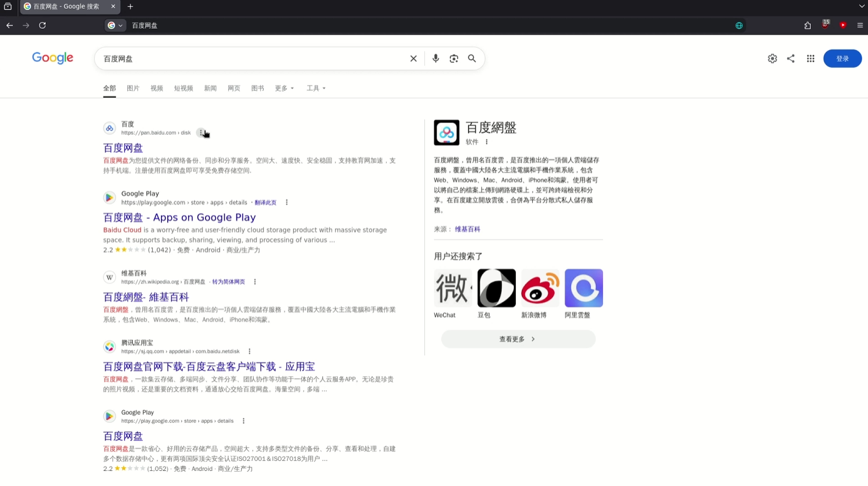
Task: Switch to the 网页 tab
Action: pyautogui.click(x=234, y=88)
